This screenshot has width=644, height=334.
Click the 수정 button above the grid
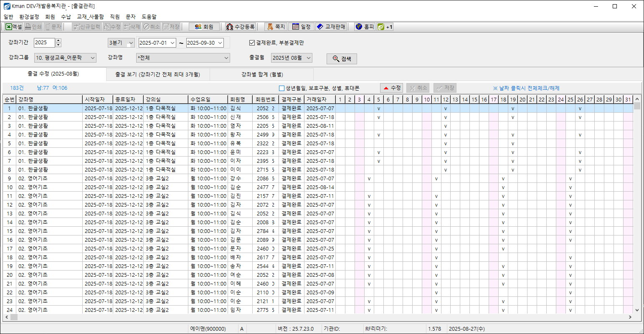click(x=392, y=88)
